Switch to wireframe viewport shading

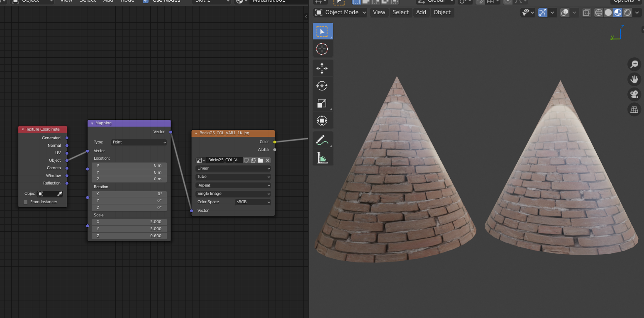[599, 12]
